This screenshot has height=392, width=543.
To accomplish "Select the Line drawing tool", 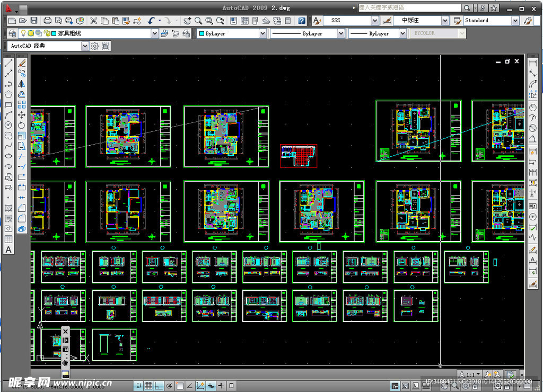I will point(8,63).
